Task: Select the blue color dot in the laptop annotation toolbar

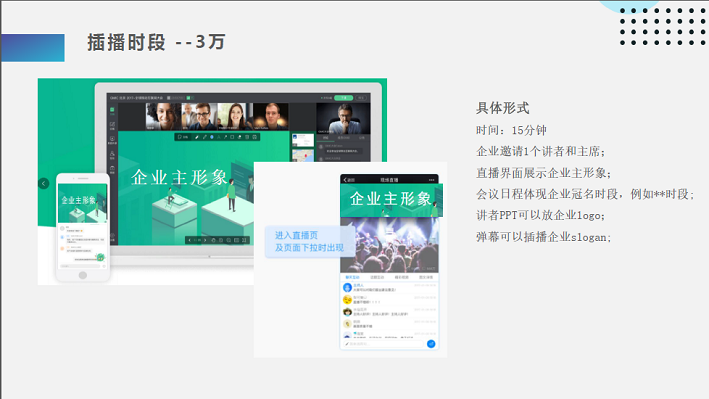Action: click(x=212, y=137)
